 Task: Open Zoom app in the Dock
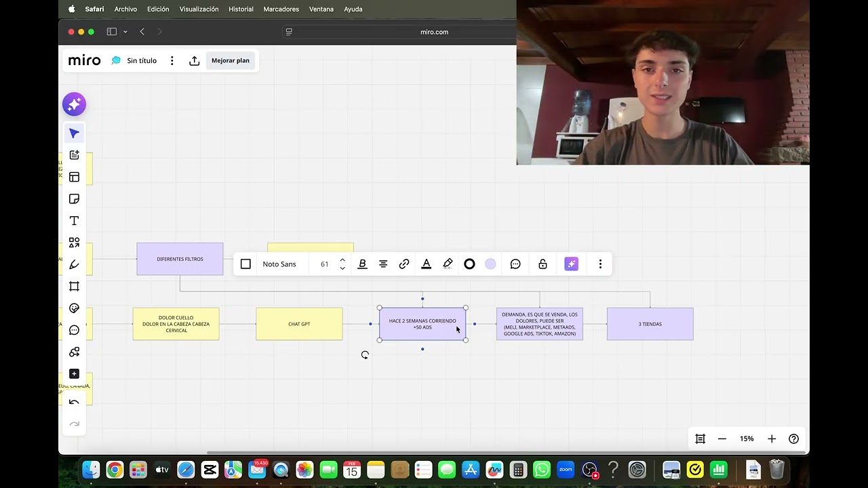[566, 469]
